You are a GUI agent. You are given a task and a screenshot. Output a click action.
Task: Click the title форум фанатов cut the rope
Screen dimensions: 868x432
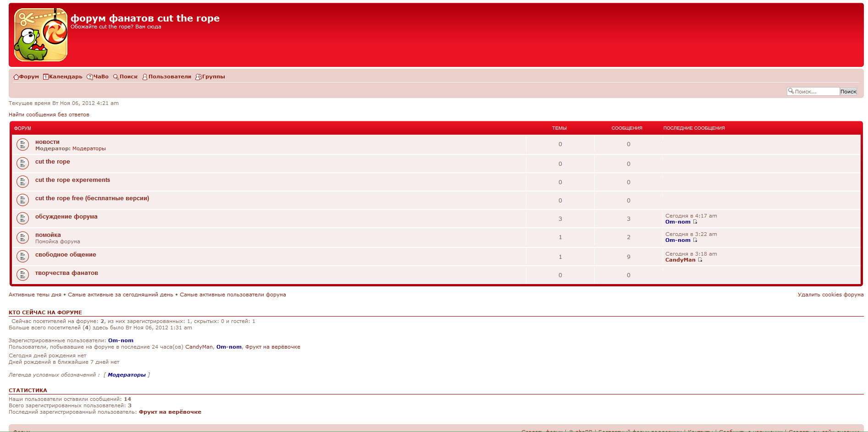pyautogui.click(x=145, y=18)
